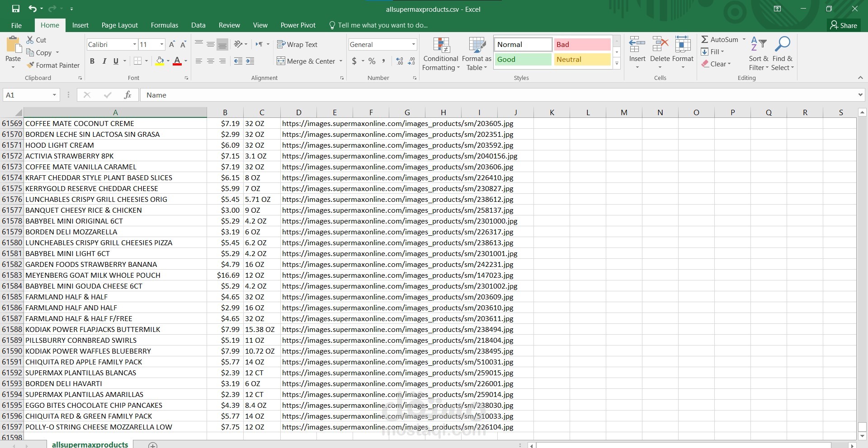The width and height of the screenshot is (868, 448).
Task: Open the Fill Color dropdown arrow
Action: pos(168,61)
